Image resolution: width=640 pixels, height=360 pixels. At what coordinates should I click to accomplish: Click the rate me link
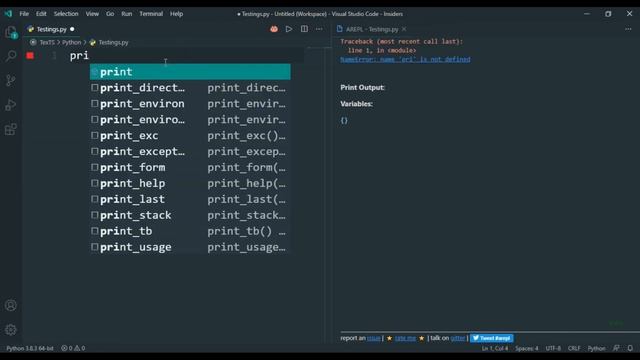405,338
